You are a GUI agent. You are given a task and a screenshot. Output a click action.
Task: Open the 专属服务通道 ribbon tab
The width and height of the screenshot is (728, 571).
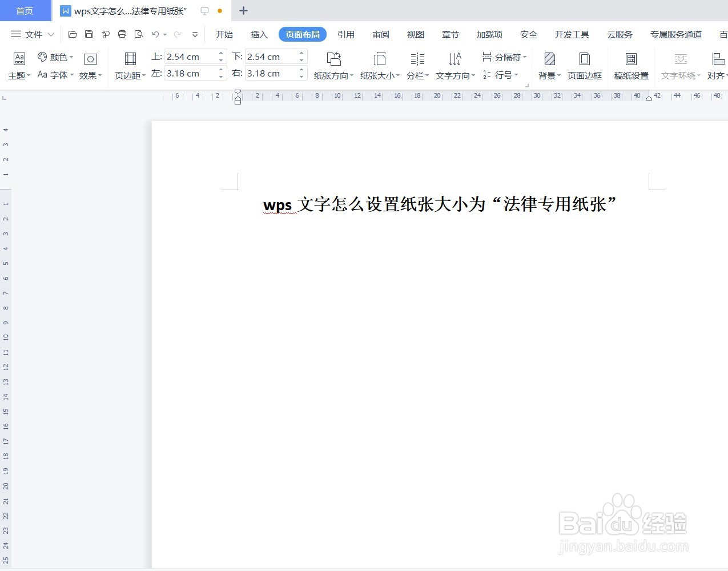tap(676, 34)
